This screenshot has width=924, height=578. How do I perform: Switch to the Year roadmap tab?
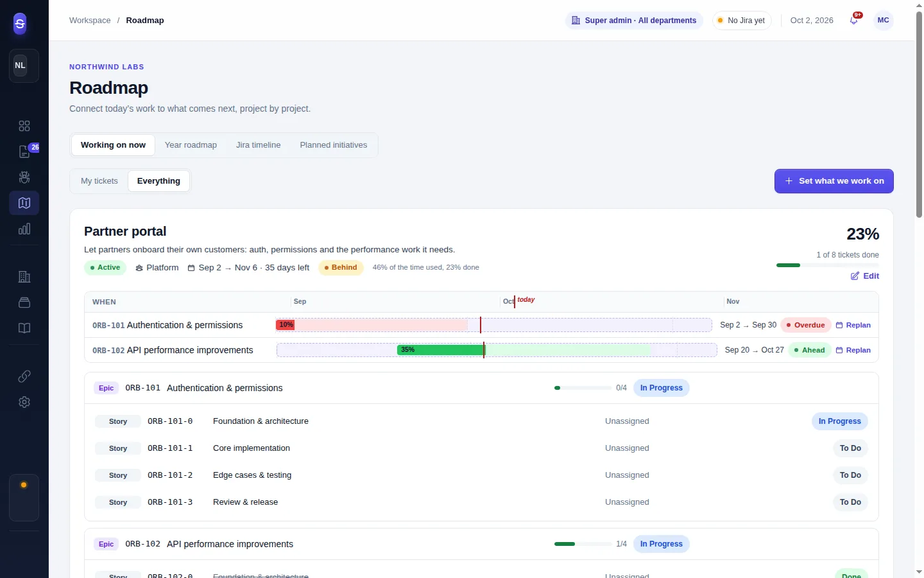(191, 145)
